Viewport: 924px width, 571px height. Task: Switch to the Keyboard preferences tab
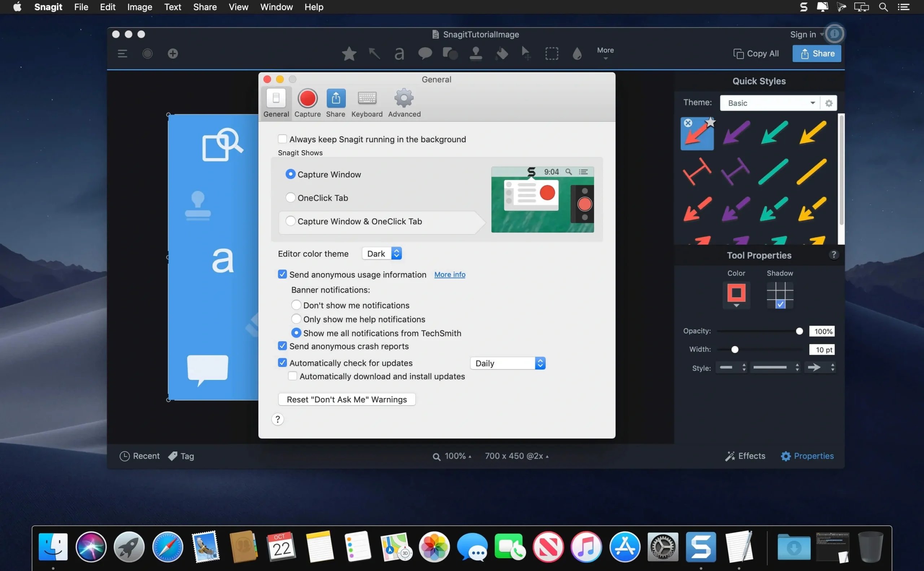[x=367, y=103]
